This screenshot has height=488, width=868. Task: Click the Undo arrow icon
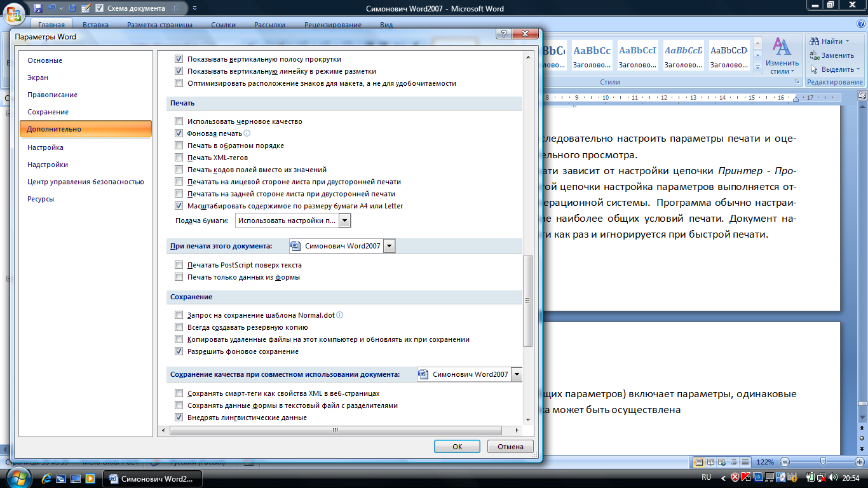click(x=52, y=8)
